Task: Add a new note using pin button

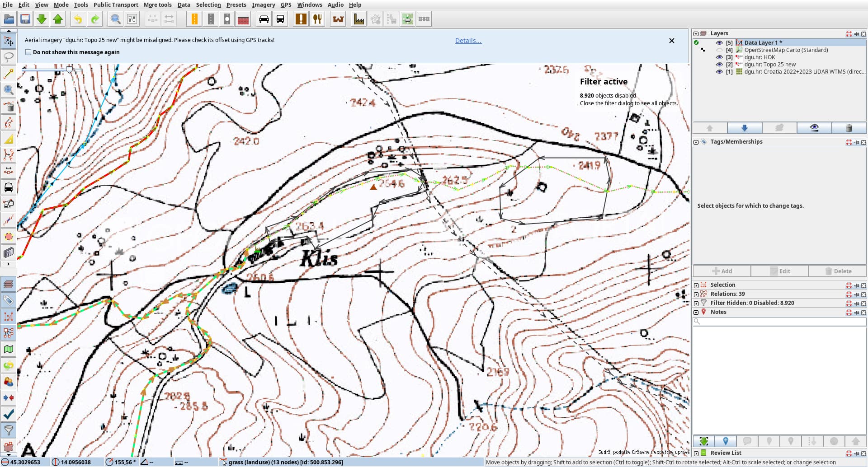Action: click(726, 441)
